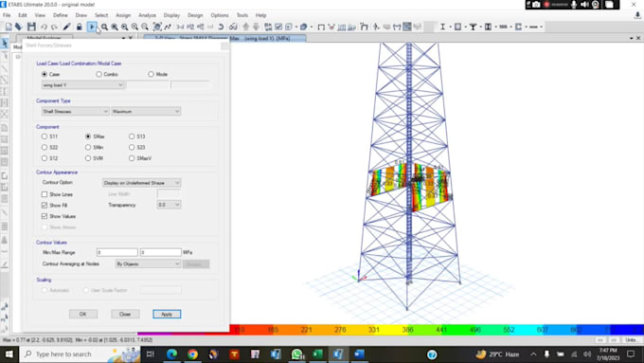The image size is (644, 363).
Task: Open the Design menu
Action: click(x=195, y=15)
